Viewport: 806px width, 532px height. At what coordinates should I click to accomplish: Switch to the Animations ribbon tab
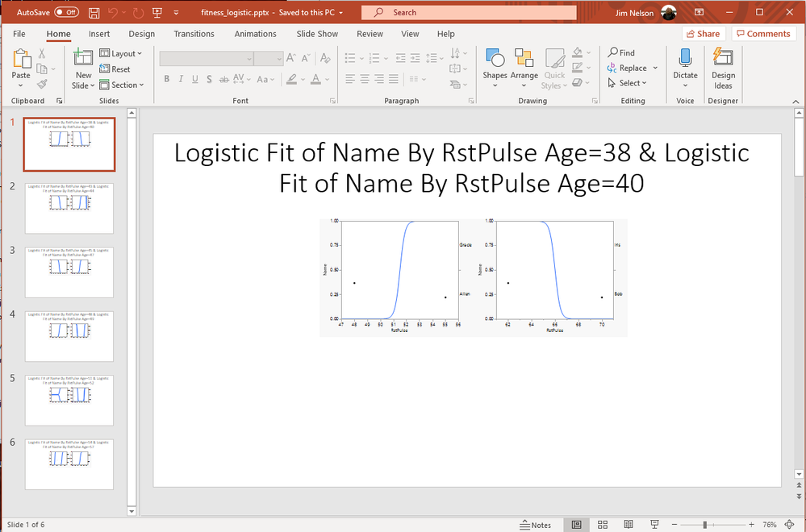pos(255,34)
